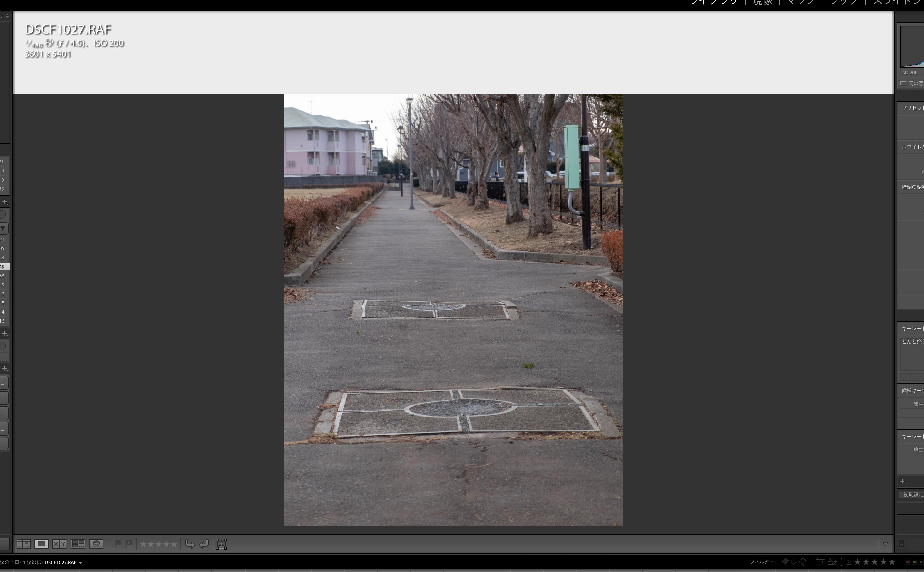
Task: Click Draw Face Region tool icon
Action: pyautogui.click(x=221, y=544)
